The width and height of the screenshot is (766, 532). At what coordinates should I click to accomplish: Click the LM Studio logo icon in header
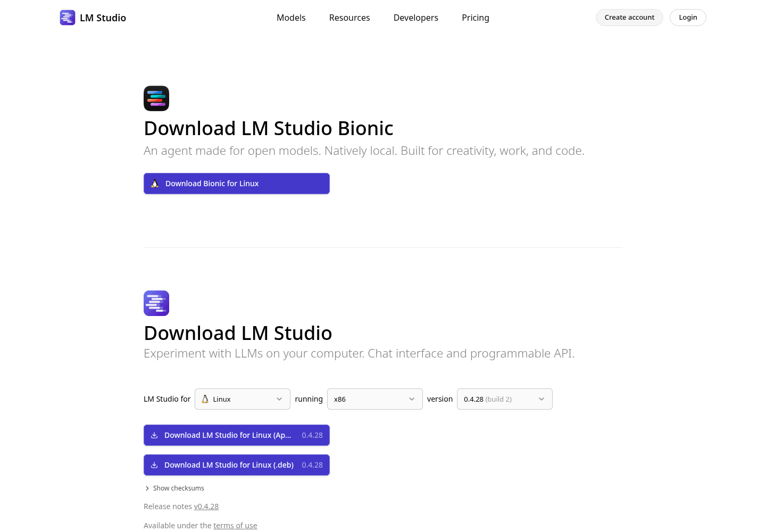[68, 18]
